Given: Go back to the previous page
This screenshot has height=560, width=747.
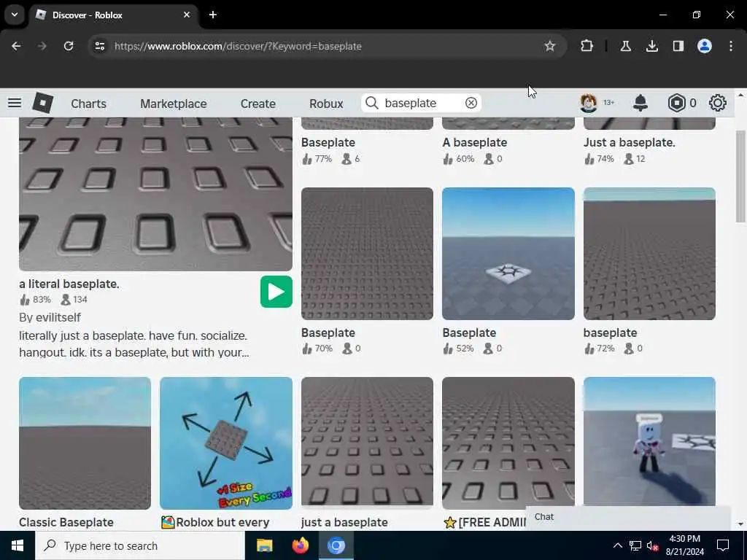Looking at the screenshot, I should pyautogui.click(x=16, y=46).
